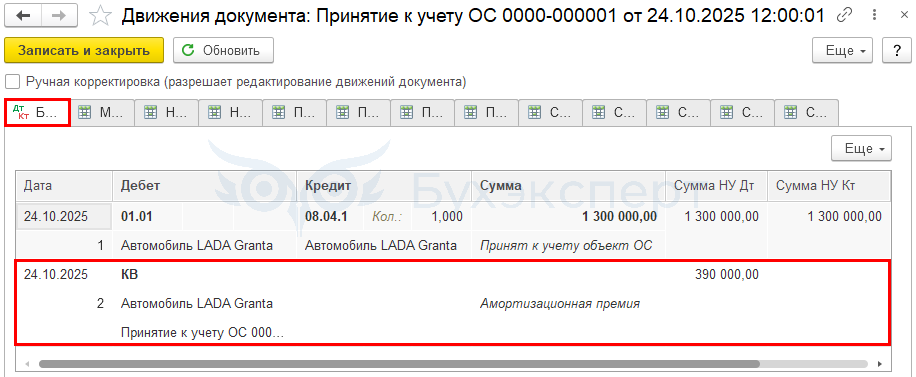The image size is (916, 377).
Task: Open the last 'С...' register tab
Action: click(807, 113)
